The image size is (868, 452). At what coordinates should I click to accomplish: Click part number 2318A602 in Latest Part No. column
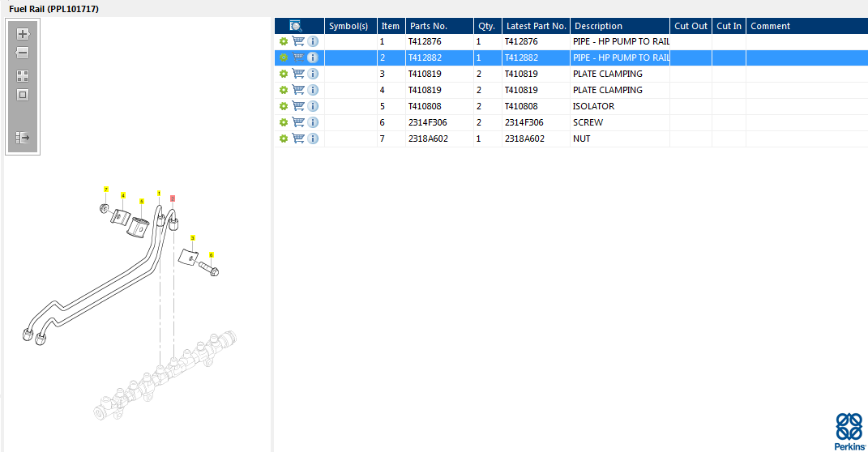(524, 139)
